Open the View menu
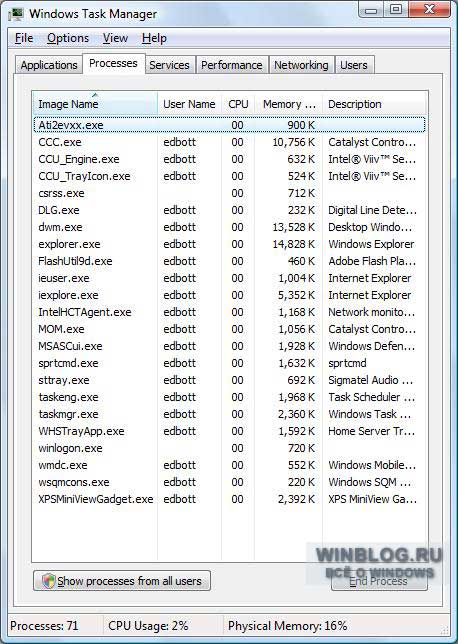This screenshot has width=458, height=644. 115,38
